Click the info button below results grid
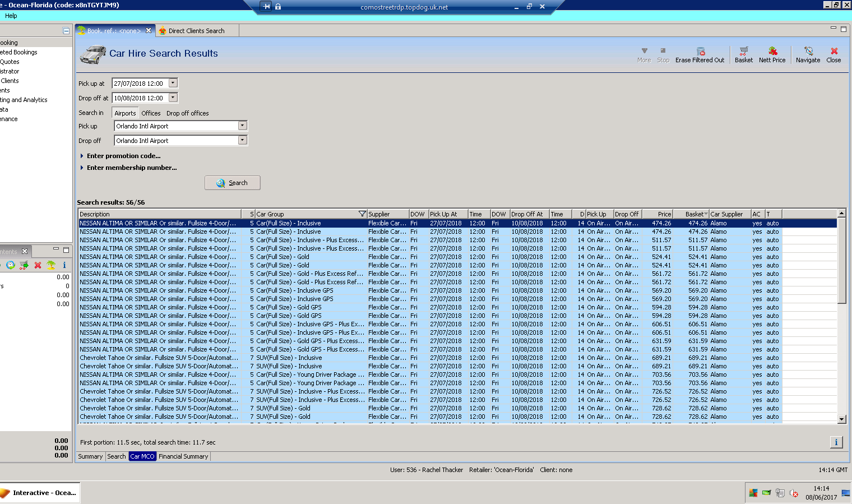Screen dimensions: 852x504 click(836, 442)
